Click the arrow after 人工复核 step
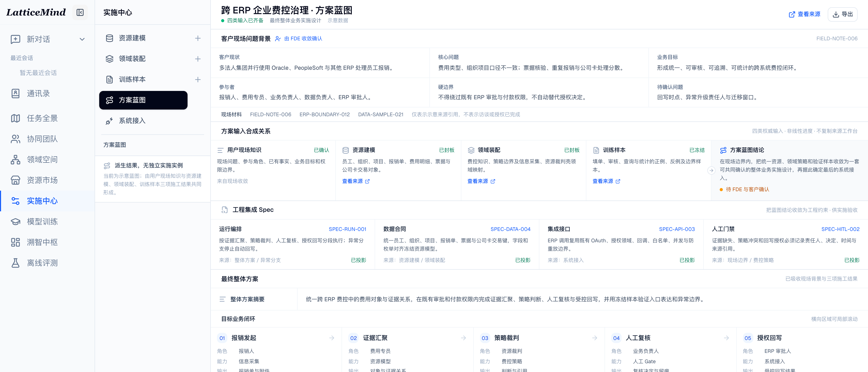The width and height of the screenshot is (868, 372). [726, 338]
